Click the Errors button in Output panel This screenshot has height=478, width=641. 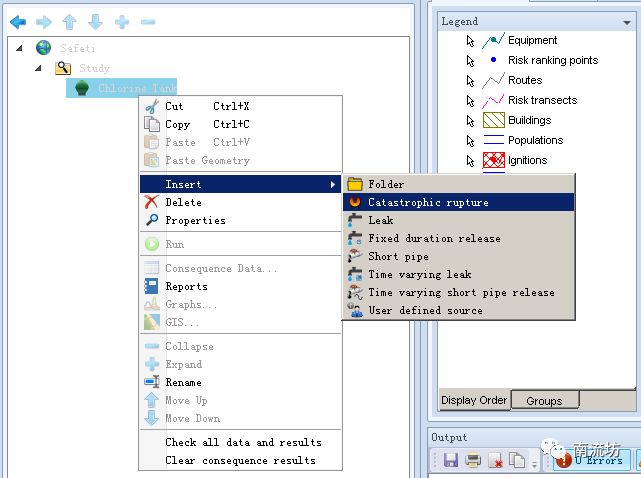[590, 460]
